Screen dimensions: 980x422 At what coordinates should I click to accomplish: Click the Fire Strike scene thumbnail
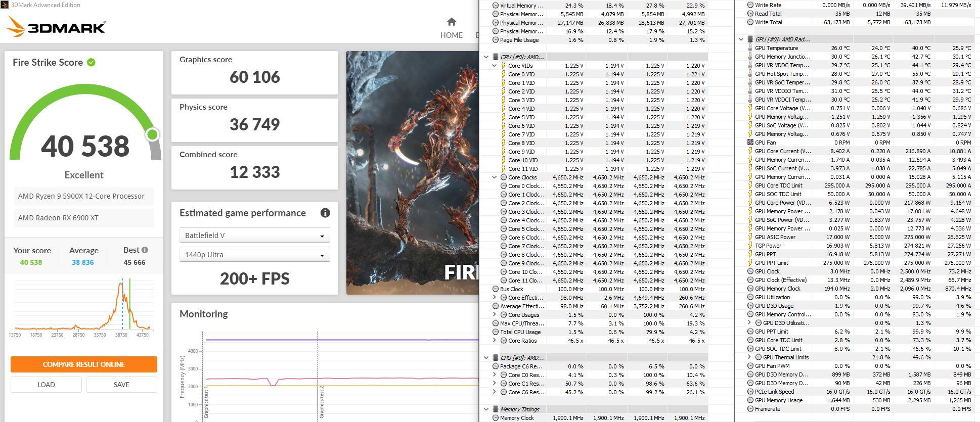point(412,172)
